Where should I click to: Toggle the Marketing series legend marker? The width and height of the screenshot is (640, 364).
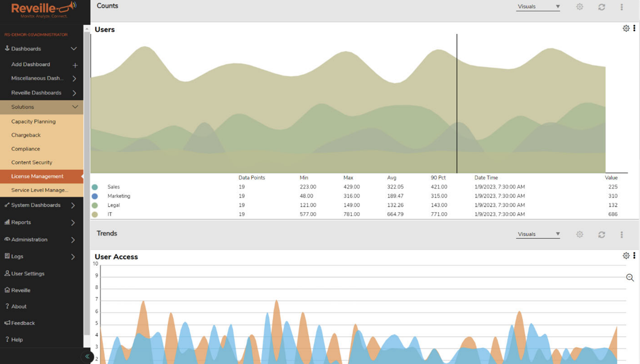[95, 196]
